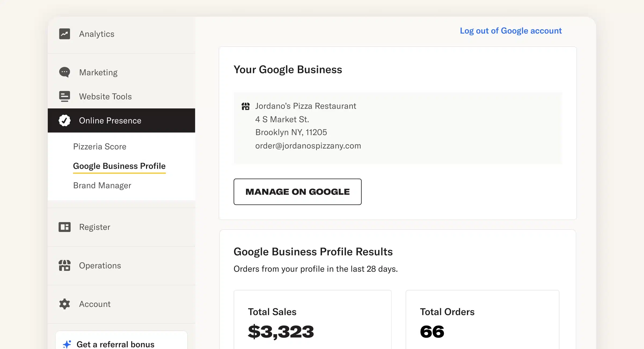Click the referral bonus sparkle icon
The width and height of the screenshot is (644, 349).
click(67, 344)
